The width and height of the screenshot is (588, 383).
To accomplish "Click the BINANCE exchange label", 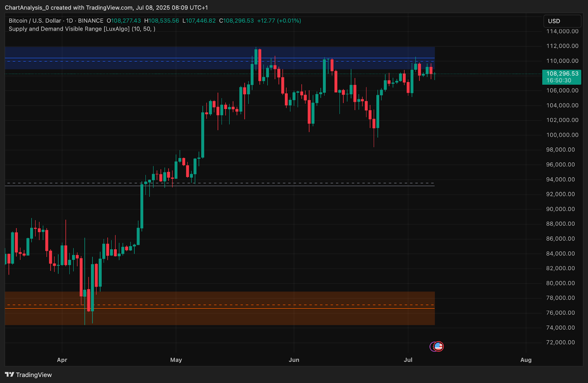I will tap(90, 21).
